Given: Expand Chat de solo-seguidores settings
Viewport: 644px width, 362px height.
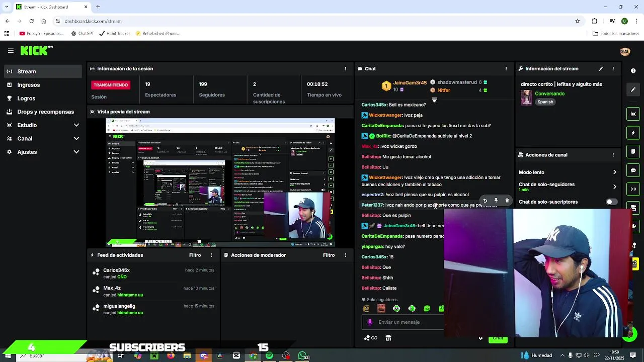Looking at the screenshot, I should click(x=568, y=187).
